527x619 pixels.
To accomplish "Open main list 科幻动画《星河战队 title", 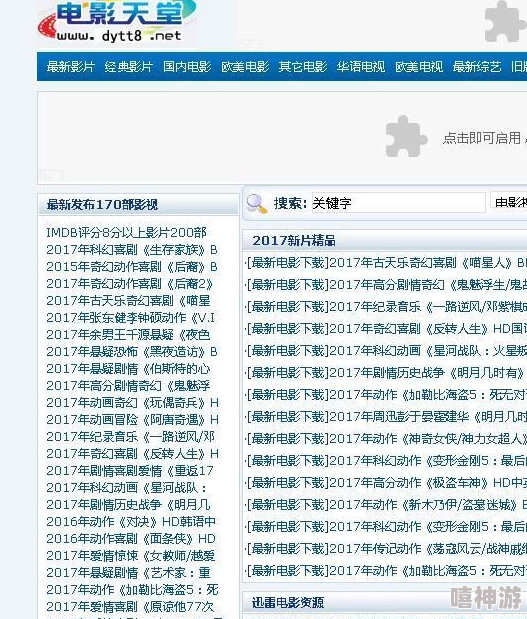I will tap(428, 351).
